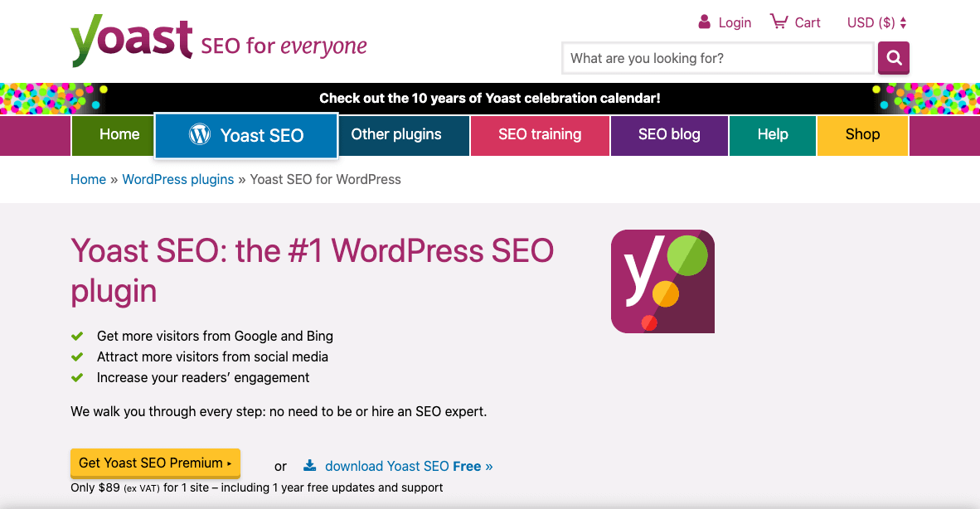Open the WordPress plugins breadcrumb link
980x509 pixels.
point(177,179)
